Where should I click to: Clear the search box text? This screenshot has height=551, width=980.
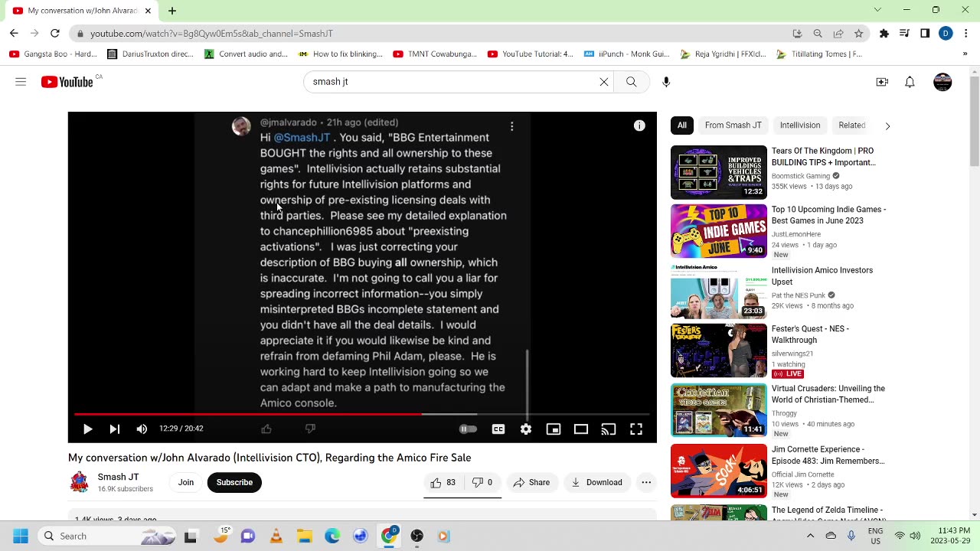[604, 82]
